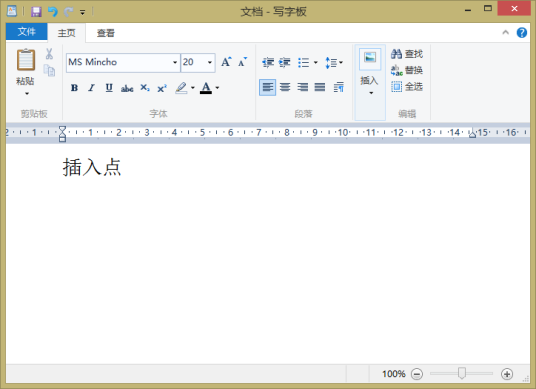Click the Paste clipboard icon
This screenshot has height=389, width=536.
click(26, 59)
